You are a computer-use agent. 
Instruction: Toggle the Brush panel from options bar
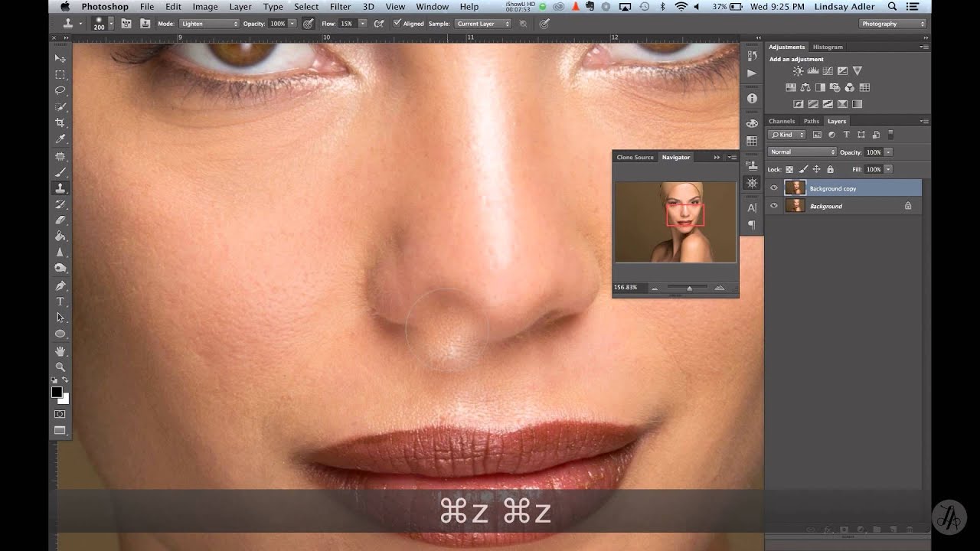126,24
